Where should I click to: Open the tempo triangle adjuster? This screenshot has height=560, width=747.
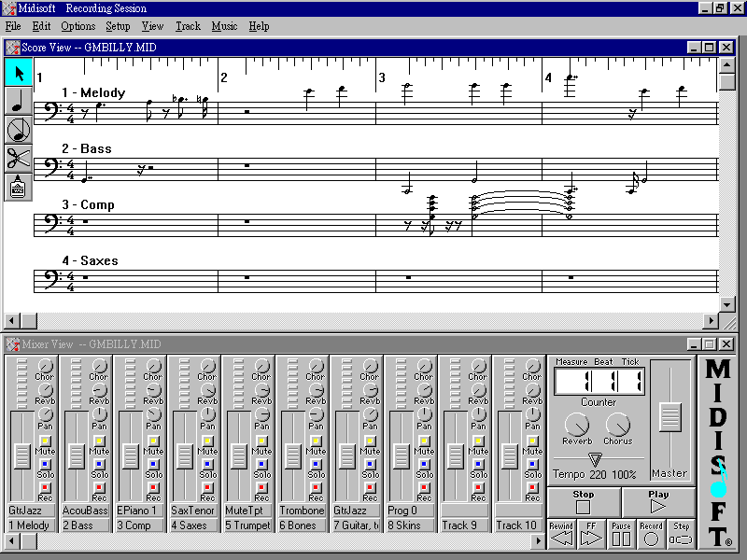595,459
